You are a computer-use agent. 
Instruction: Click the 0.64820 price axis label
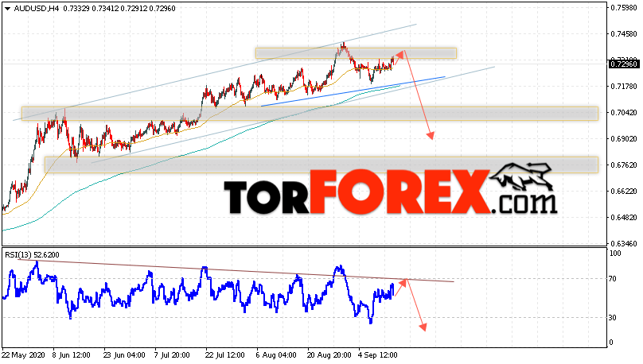[x=624, y=218]
